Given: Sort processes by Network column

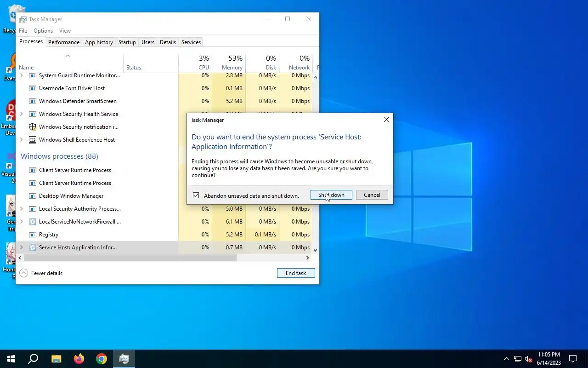Looking at the screenshot, I should tap(296, 63).
